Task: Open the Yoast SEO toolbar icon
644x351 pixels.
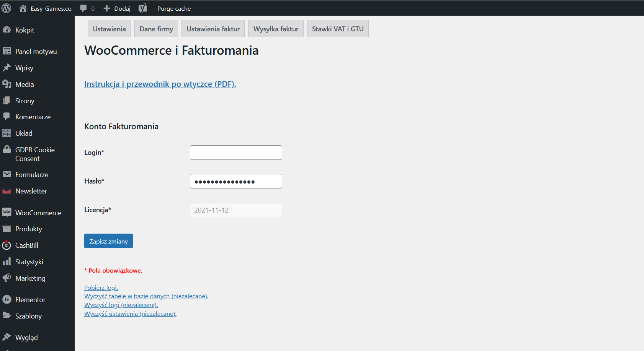Action: 142,8
